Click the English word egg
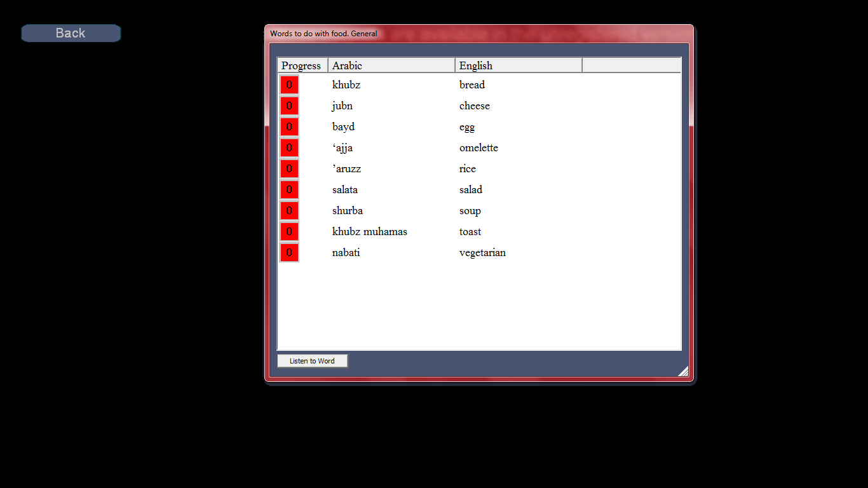The height and width of the screenshot is (488, 868). point(467,126)
